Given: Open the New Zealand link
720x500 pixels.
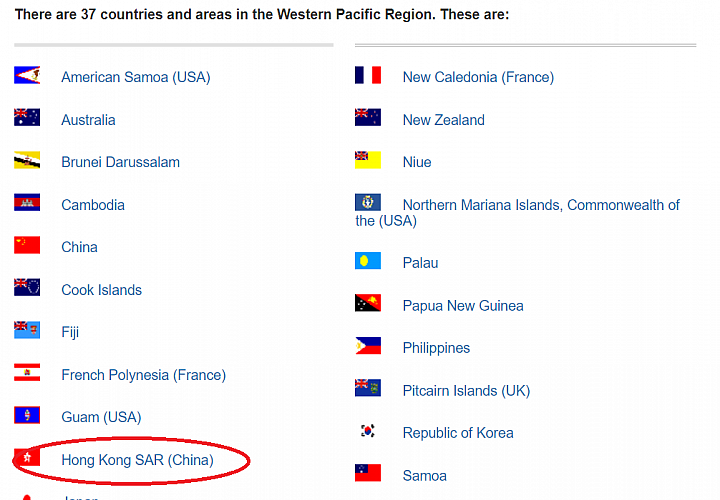Looking at the screenshot, I should pos(443,120).
